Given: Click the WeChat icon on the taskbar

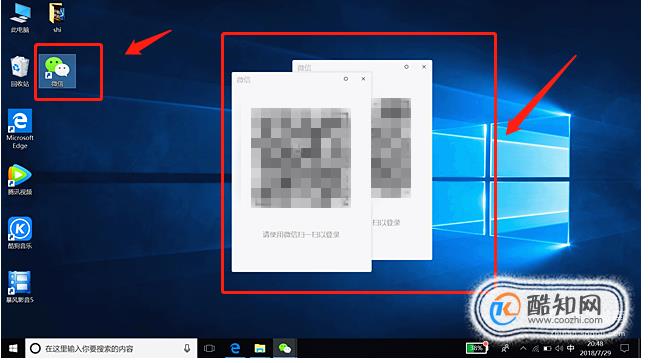Looking at the screenshot, I should [x=285, y=348].
